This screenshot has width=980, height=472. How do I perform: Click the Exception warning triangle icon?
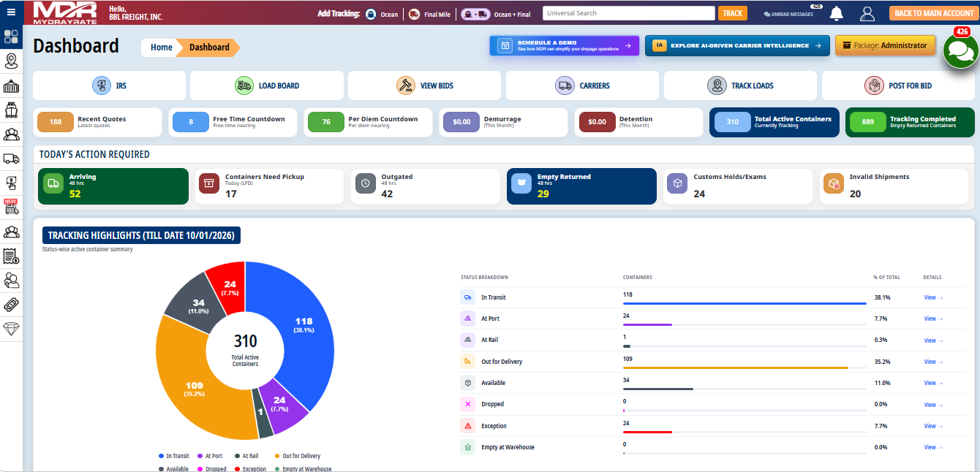point(467,425)
